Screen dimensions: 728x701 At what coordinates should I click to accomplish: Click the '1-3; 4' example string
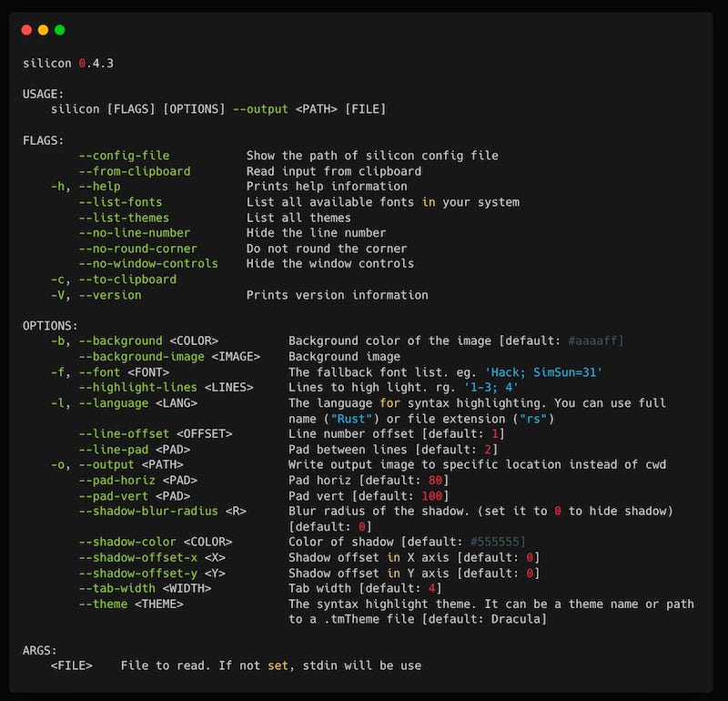click(491, 388)
